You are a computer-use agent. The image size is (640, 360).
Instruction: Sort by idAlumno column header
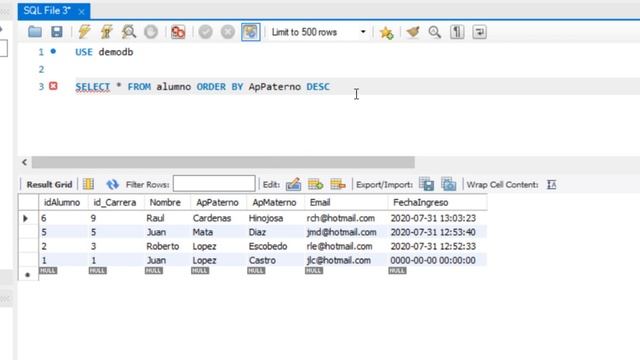pos(63,202)
